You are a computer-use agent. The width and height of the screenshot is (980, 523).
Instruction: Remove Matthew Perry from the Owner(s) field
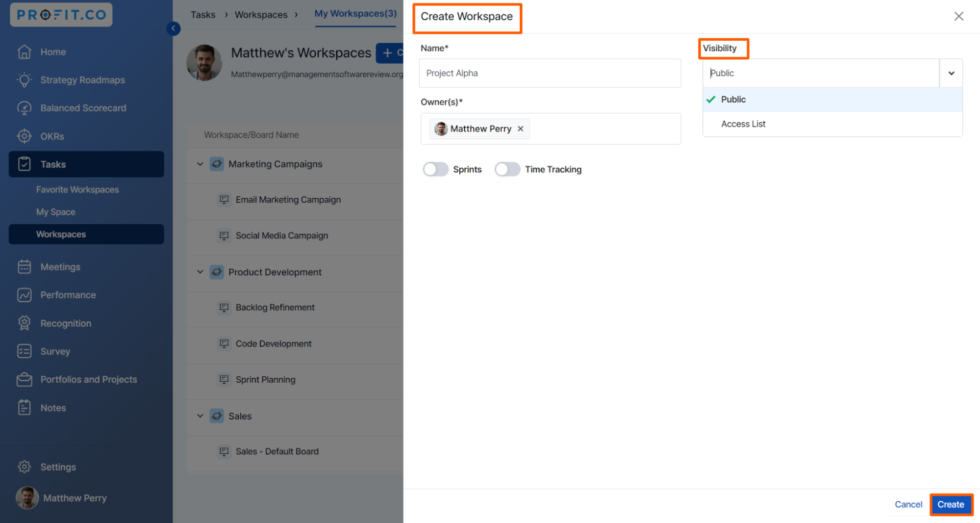(521, 129)
